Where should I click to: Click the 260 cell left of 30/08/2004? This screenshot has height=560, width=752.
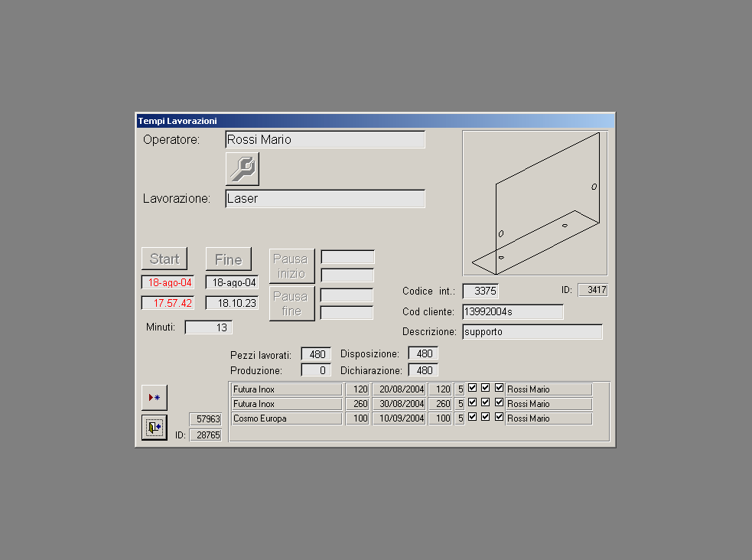click(357, 404)
